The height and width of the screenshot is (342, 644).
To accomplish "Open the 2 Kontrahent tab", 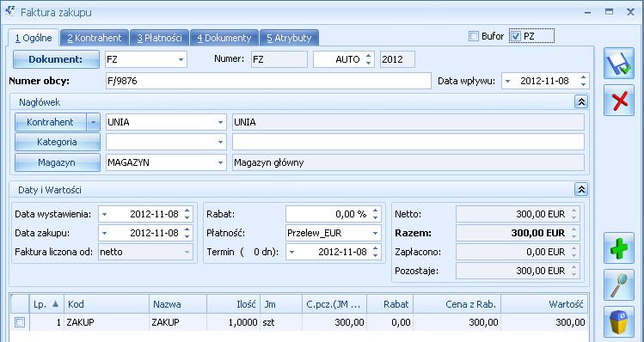I will click(95, 38).
